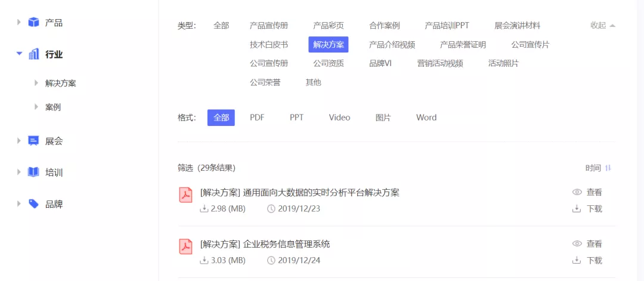This screenshot has width=644, height=281.
Task: Filter type by 产品介绍视频
Action: tap(392, 45)
